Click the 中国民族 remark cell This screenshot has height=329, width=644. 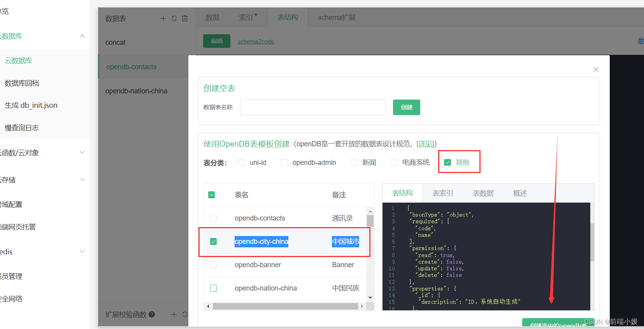click(x=346, y=288)
